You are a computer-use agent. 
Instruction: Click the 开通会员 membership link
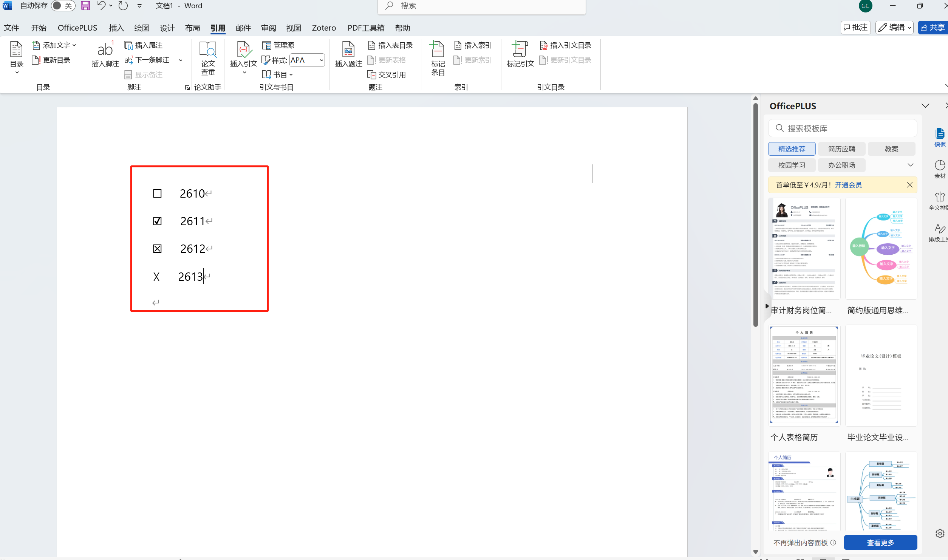click(848, 185)
